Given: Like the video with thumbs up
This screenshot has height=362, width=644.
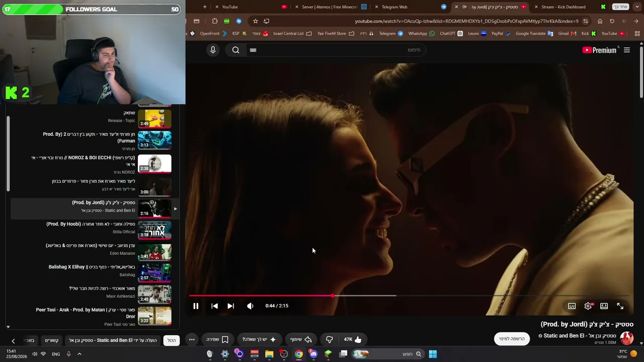Looking at the screenshot, I should (x=353, y=339).
